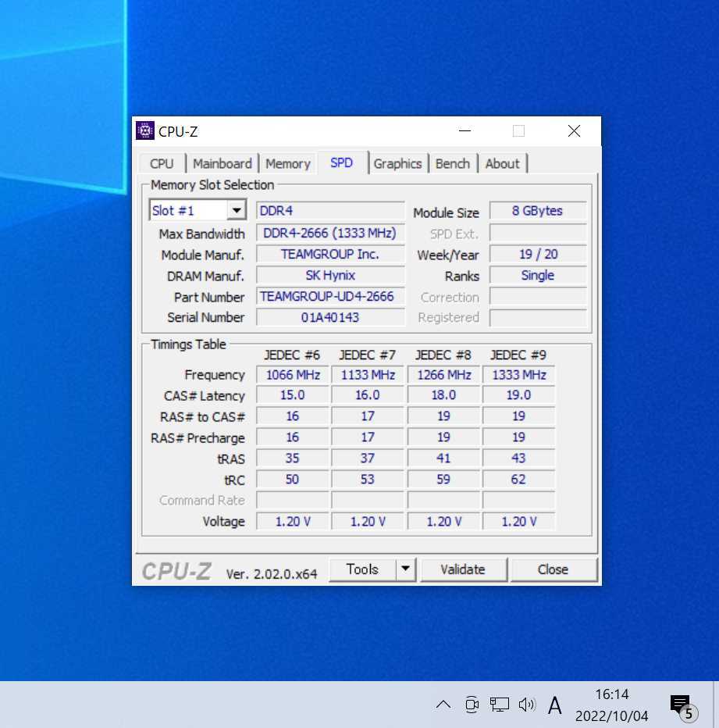Click the Close button at bottom
The width and height of the screenshot is (719, 728).
[x=553, y=569]
